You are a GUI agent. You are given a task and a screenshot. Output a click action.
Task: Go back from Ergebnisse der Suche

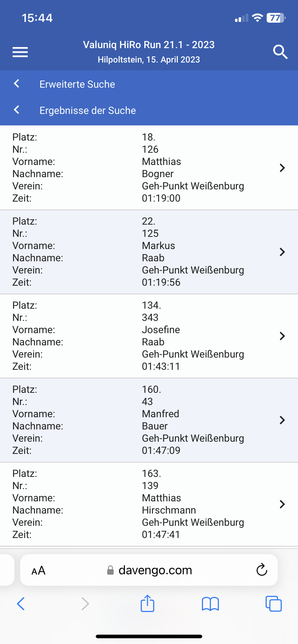click(17, 110)
